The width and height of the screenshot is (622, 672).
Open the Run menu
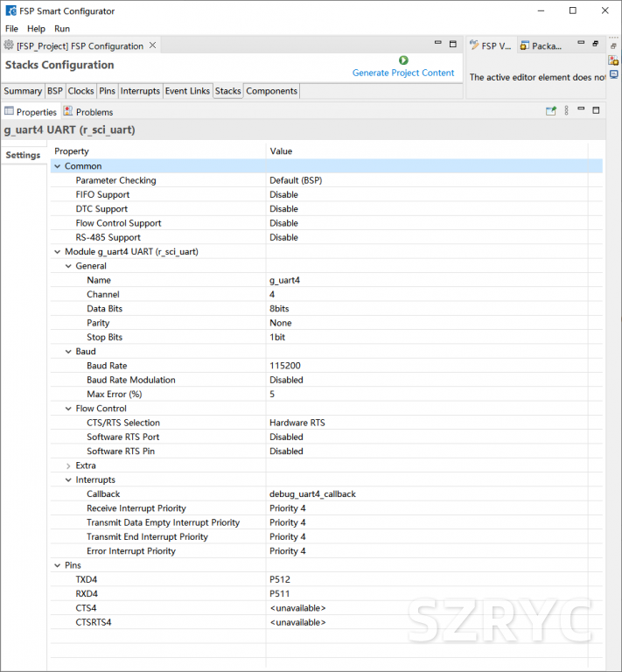point(62,29)
